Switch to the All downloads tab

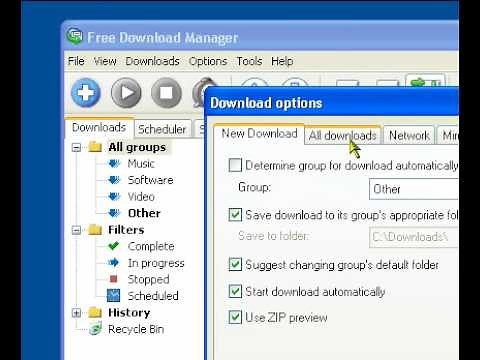[x=342, y=135]
